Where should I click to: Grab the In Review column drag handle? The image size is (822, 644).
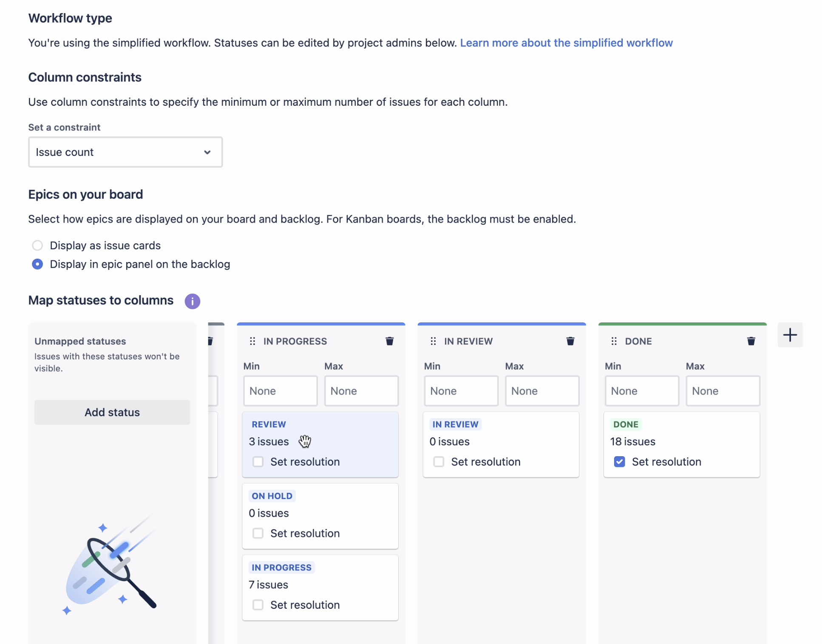coord(433,341)
